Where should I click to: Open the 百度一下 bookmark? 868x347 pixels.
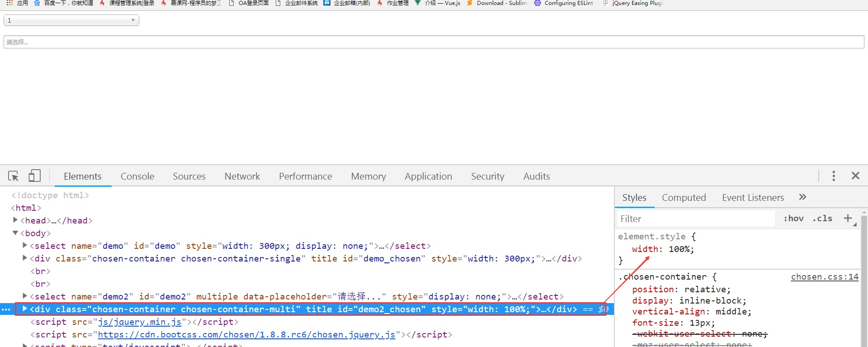point(64,3)
